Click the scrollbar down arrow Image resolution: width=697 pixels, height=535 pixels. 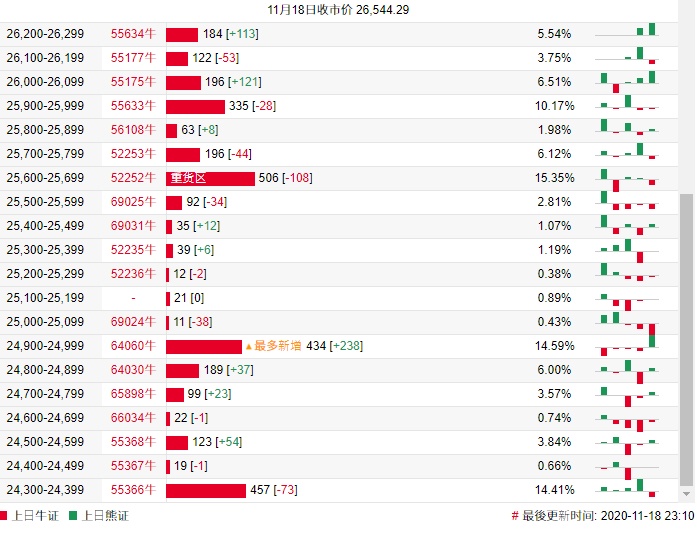coord(686,494)
